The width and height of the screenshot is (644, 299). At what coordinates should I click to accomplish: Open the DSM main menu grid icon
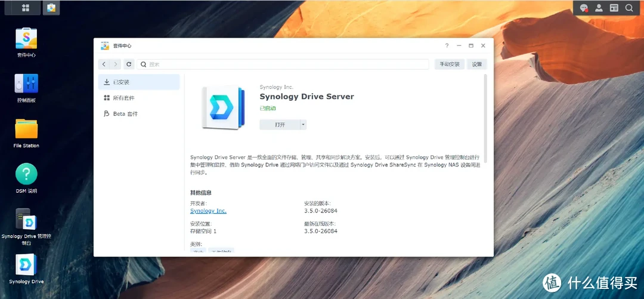click(x=25, y=7)
